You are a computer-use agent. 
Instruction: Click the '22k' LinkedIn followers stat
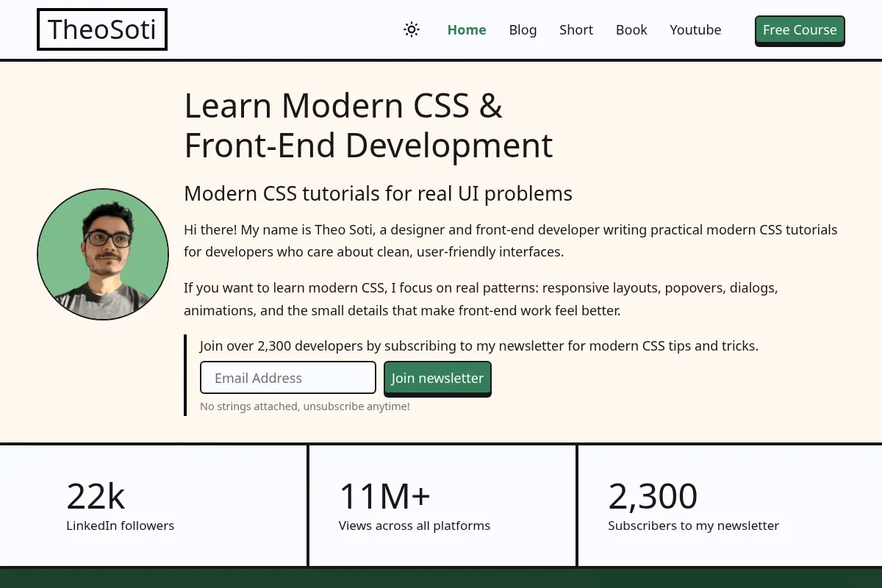(x=96, y=496)
